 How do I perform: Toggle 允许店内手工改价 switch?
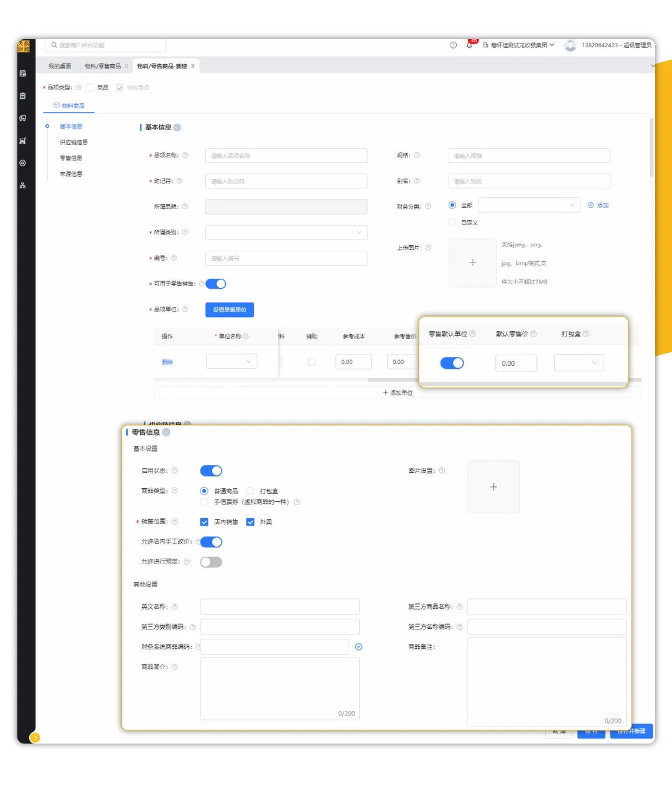(x=211, y=542)
